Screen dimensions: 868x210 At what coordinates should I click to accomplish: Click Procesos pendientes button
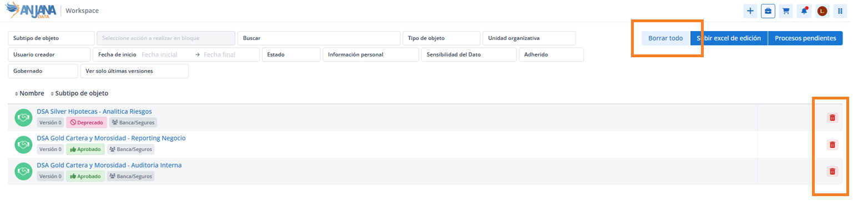805,38
